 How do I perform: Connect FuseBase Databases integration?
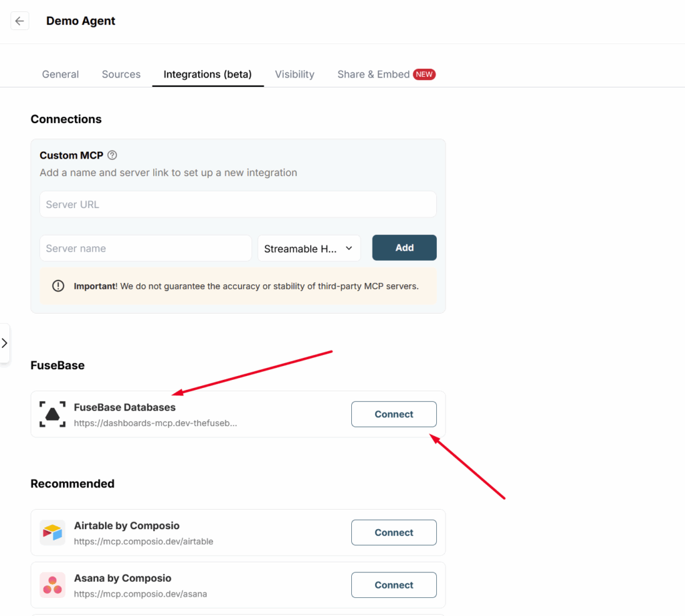click(x=393, y=414)
